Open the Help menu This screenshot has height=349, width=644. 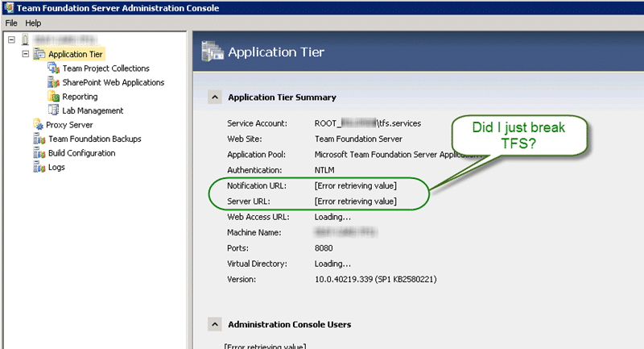pyautogui.click(x=33, y=23)
